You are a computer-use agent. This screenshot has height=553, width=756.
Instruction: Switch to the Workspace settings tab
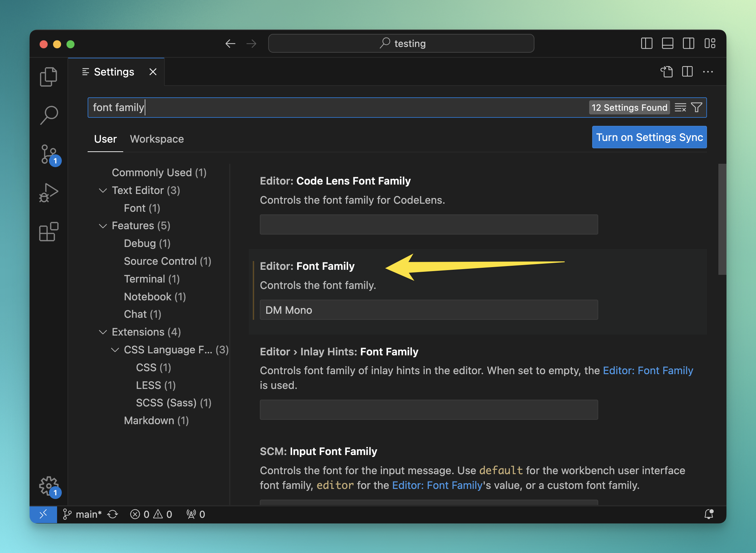[157, 139]
